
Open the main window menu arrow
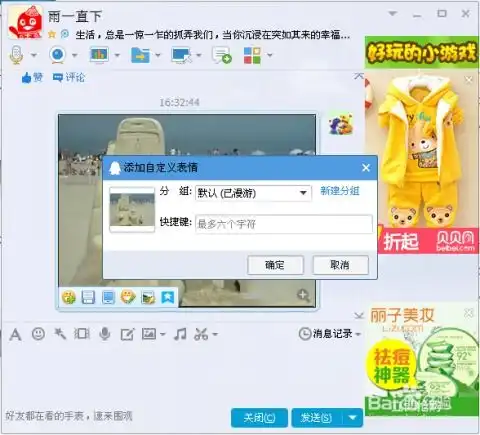pyautogui.click(x=393, y=14)
